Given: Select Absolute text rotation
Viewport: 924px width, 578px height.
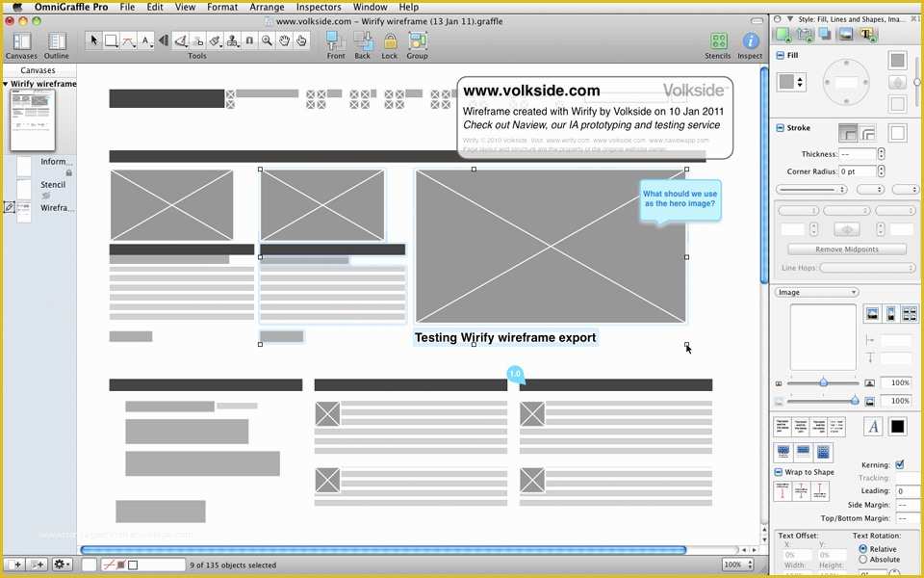Looking at the screenshot, I should click(x=862, y=559).
